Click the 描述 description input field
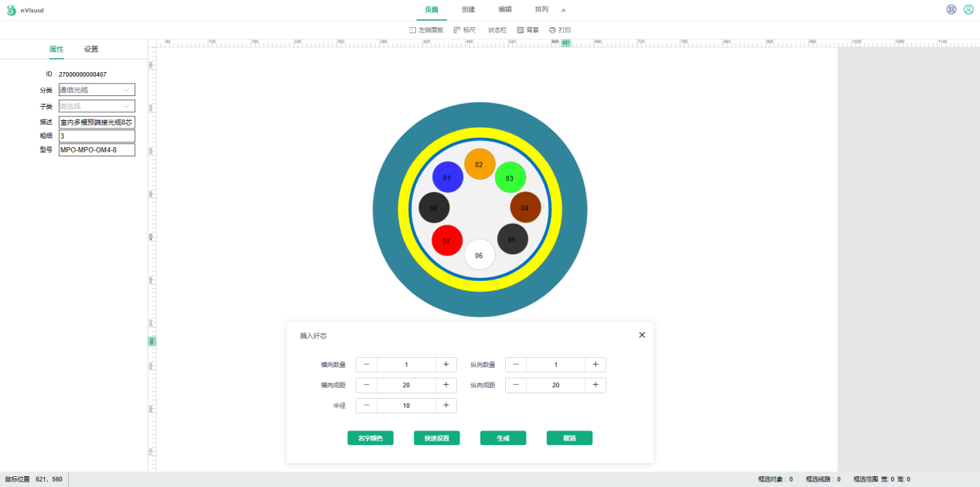The image size is (980, 487). 97,122
